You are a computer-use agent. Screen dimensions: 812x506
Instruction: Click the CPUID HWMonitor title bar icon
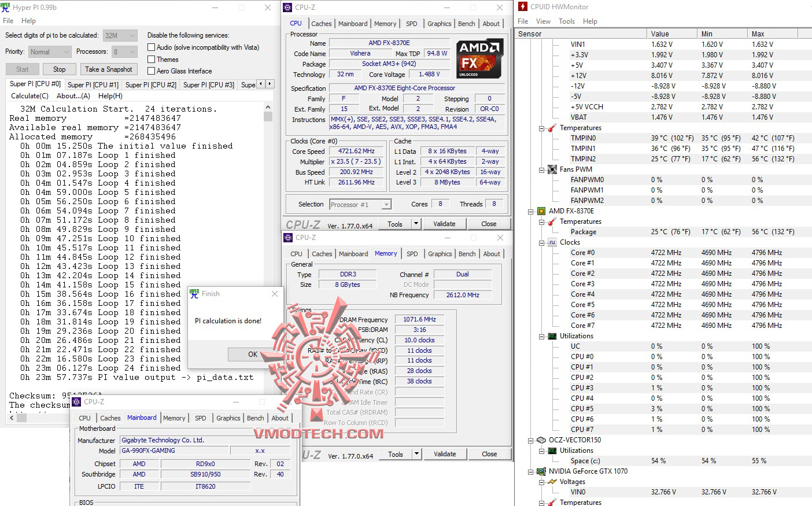click(x=523, y=7)
